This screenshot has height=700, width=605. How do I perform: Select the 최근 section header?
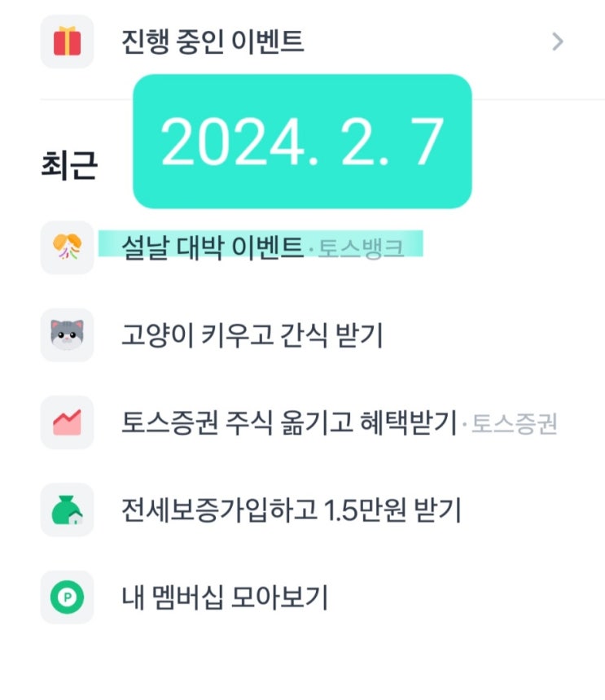69,165
